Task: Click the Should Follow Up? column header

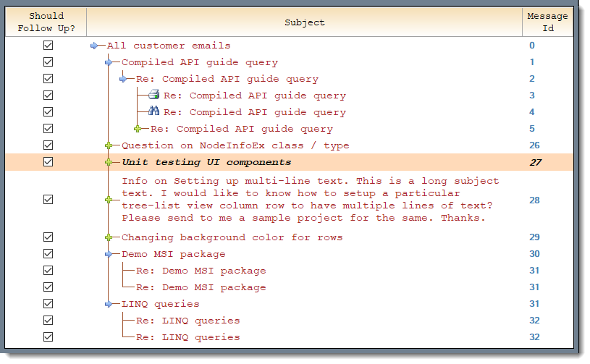Action: [x=46, y=22]
